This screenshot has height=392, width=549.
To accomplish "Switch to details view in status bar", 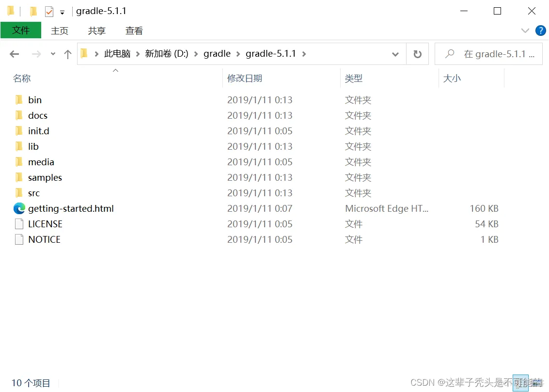I will tap(520, 383).
